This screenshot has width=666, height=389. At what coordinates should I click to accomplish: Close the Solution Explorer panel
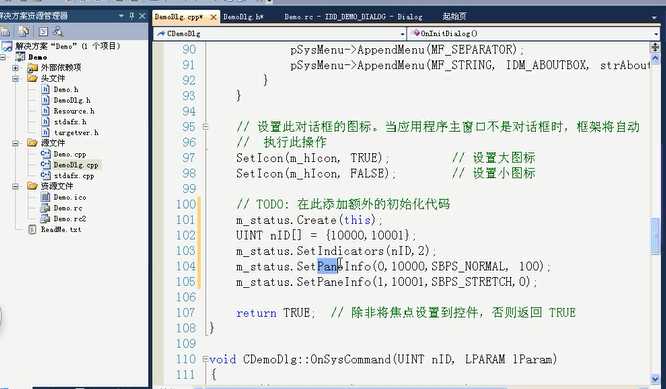coord(142,16)
